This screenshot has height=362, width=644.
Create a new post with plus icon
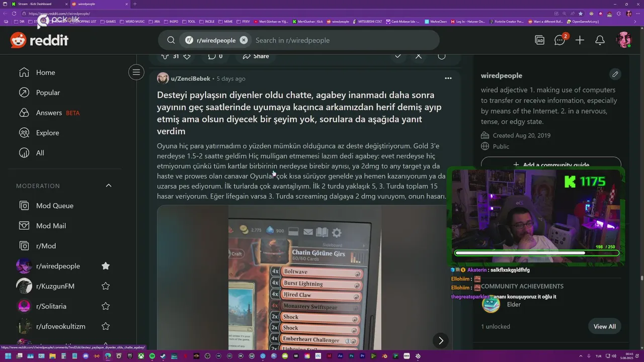[x=580, y=40]
